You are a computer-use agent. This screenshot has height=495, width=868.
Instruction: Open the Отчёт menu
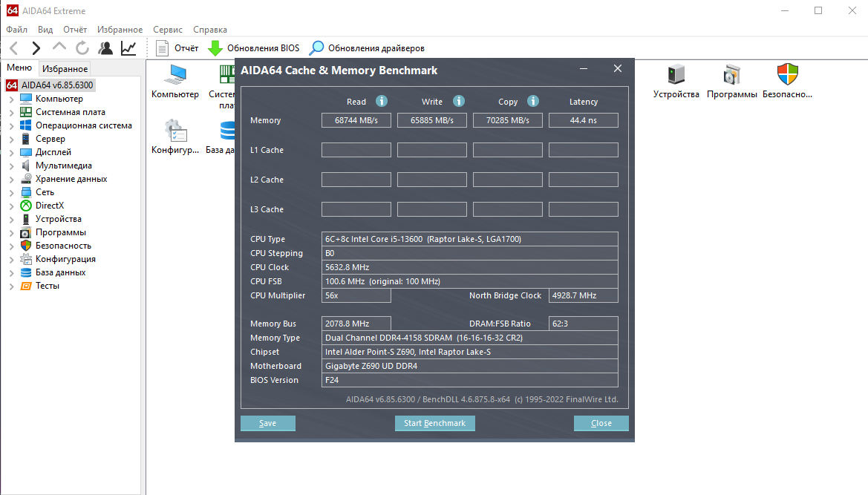click(x=75, y=29)
